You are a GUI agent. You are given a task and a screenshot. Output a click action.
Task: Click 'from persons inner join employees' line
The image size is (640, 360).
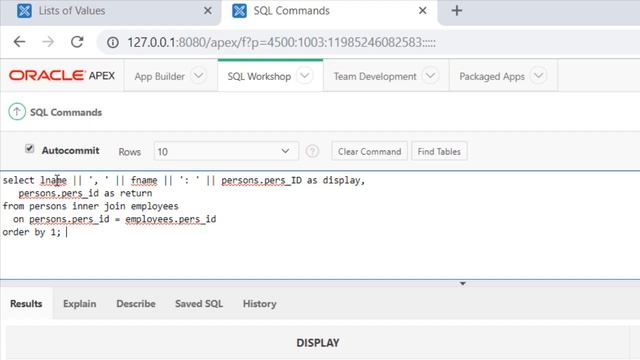91,206
